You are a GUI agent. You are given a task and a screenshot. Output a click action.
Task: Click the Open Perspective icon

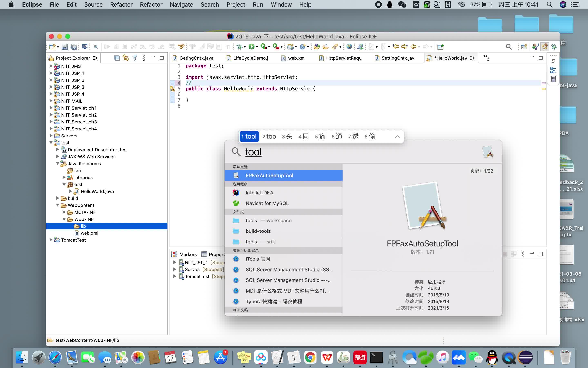tap(524, 47)
